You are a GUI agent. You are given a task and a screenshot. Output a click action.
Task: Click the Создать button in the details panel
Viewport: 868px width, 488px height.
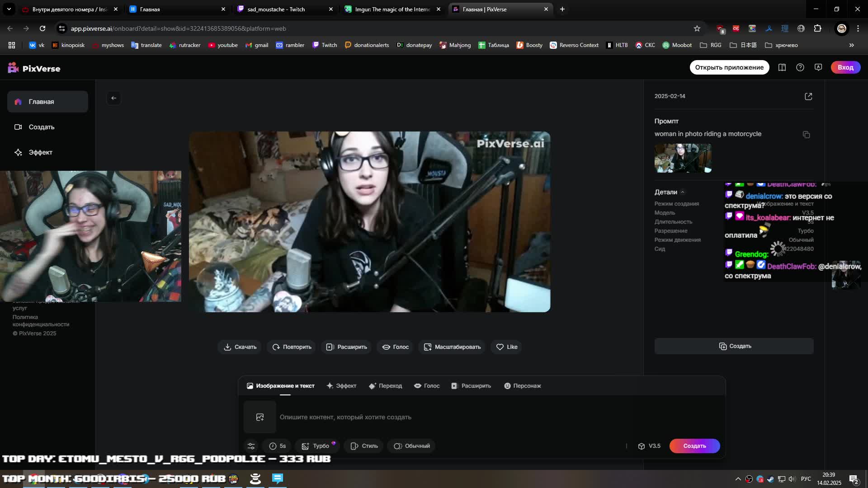pos(734,346)
